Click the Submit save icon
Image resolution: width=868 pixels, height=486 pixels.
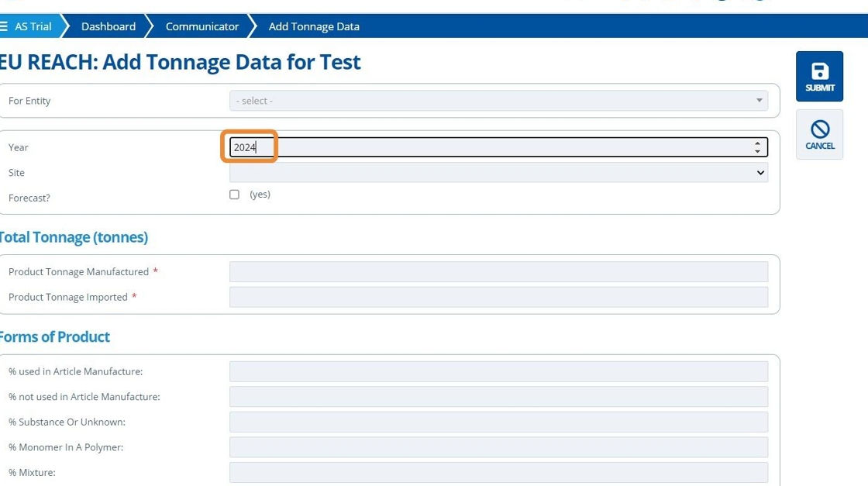[x=819, y=72]
